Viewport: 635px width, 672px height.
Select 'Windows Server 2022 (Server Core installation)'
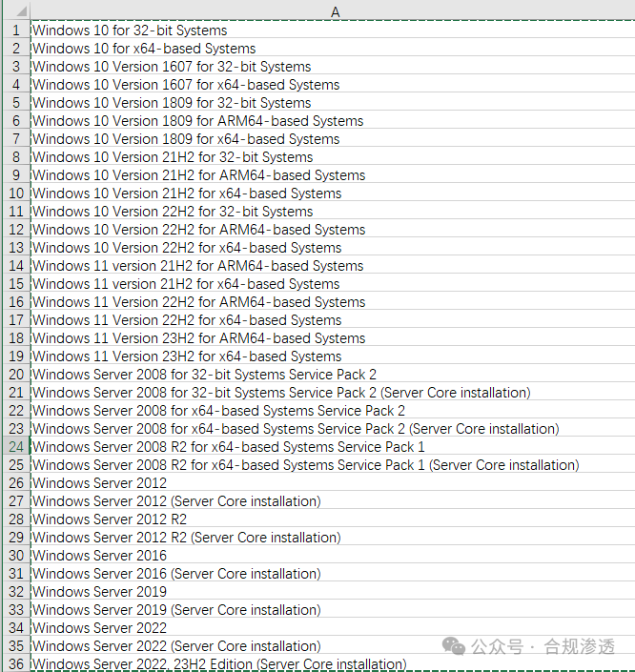click(333, 646)
